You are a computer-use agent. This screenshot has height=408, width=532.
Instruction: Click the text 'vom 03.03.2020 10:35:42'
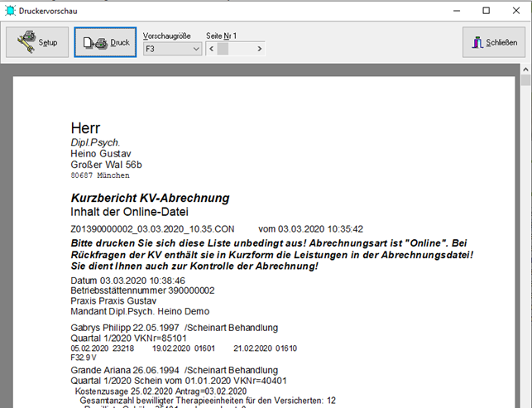310,229
